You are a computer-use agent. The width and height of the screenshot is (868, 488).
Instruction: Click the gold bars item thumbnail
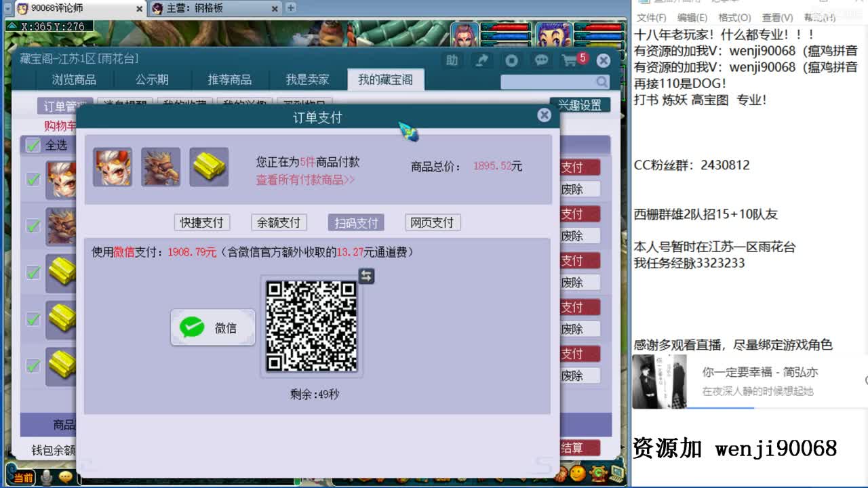pos(209,167)
